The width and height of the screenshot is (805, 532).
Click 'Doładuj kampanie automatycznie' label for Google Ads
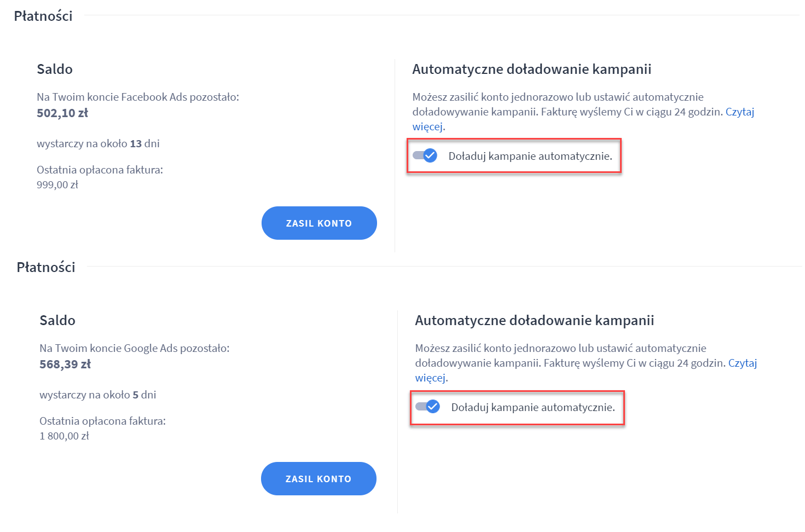(x=532, y=408)
